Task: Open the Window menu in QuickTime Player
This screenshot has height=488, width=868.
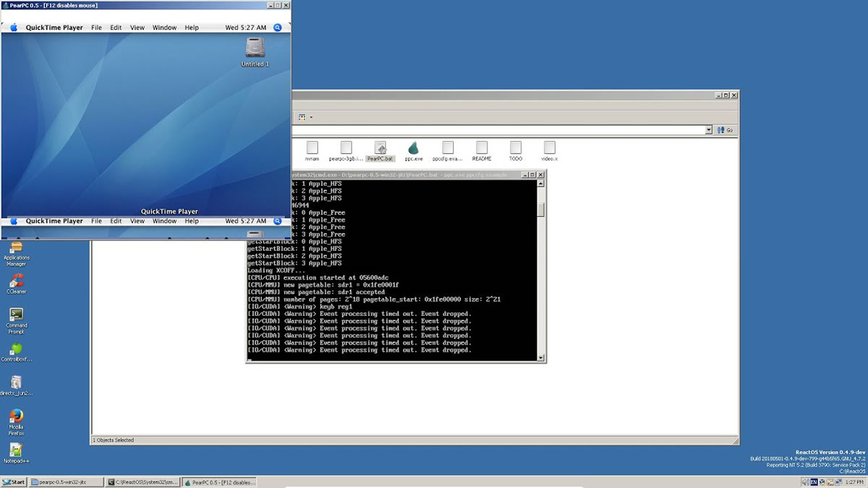Action: 164,27
